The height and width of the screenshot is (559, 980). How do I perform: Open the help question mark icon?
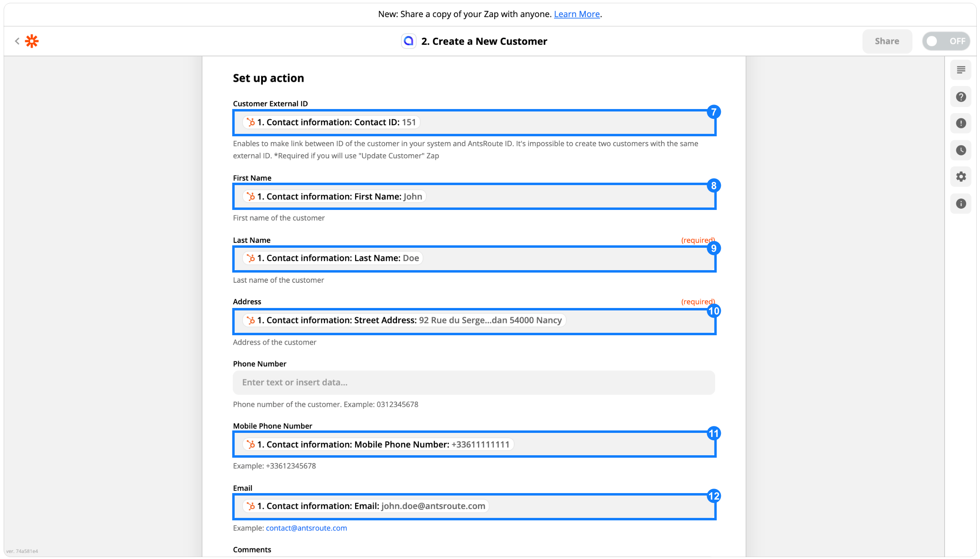(961, 97)
